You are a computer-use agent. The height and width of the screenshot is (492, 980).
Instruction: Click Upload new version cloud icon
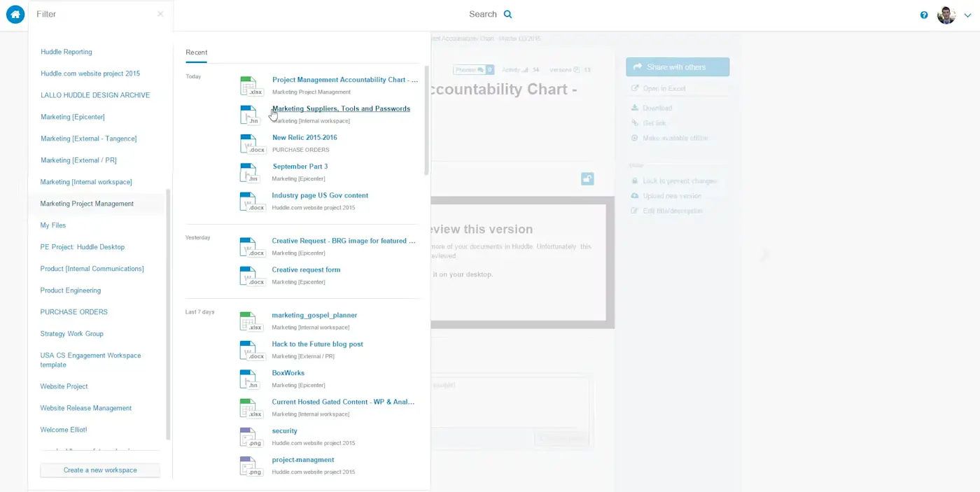coord(635,196)
